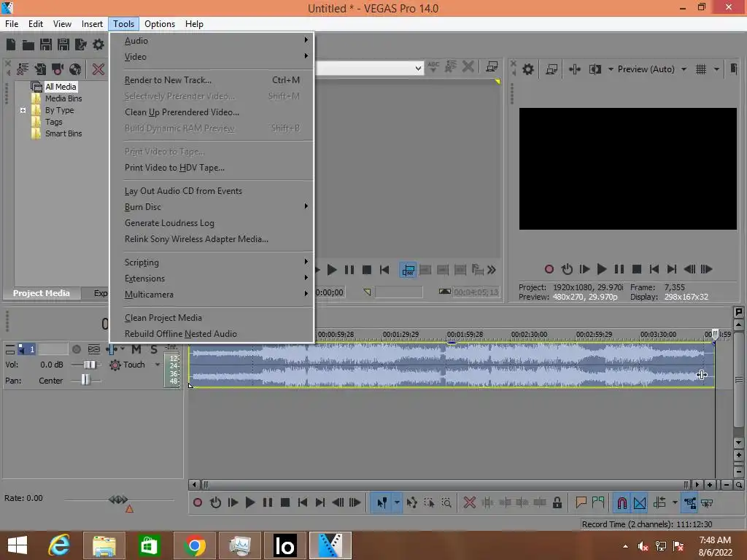The image size is (747, 560).
Task: Click the Get Media from Web globe icon
Action: pos(75,69)
